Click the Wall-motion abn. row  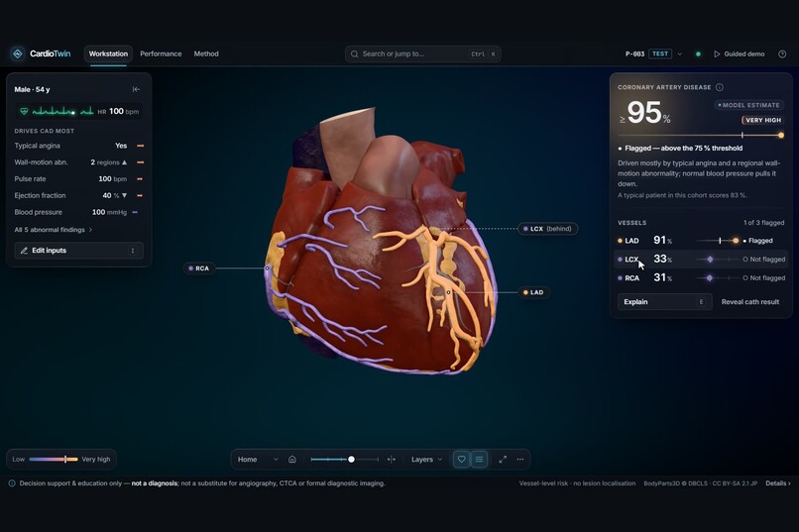click(79, 162)
